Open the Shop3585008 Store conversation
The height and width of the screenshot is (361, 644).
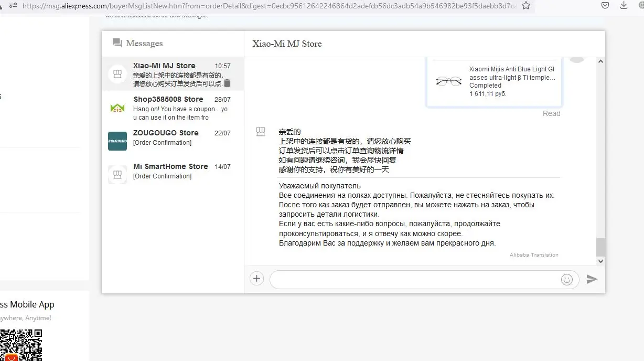point(173,108)
